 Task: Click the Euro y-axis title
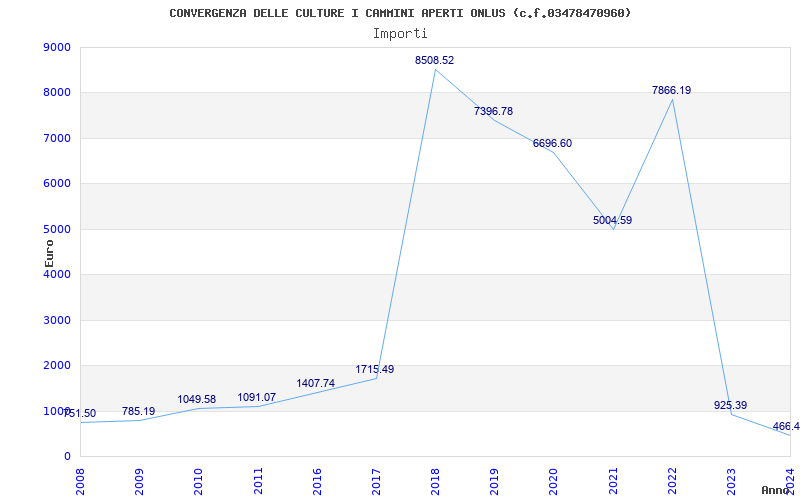click(49, 253)
